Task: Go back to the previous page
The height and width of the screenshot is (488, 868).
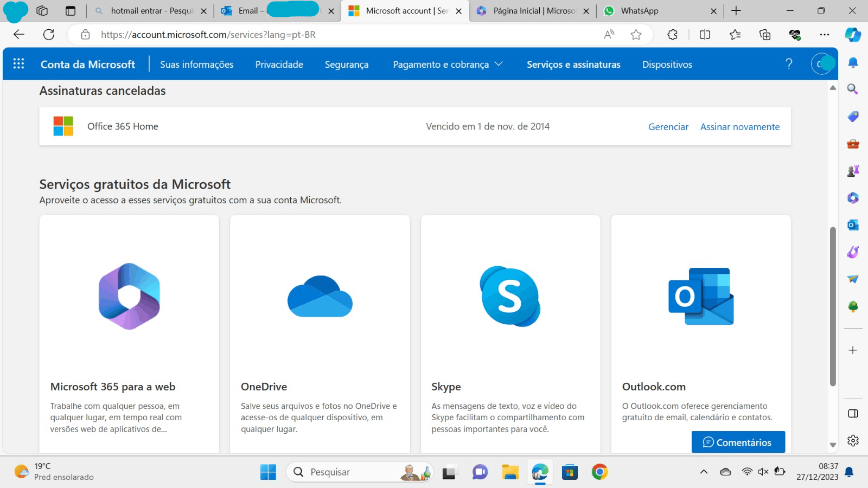Action: [x=19, y=35]
